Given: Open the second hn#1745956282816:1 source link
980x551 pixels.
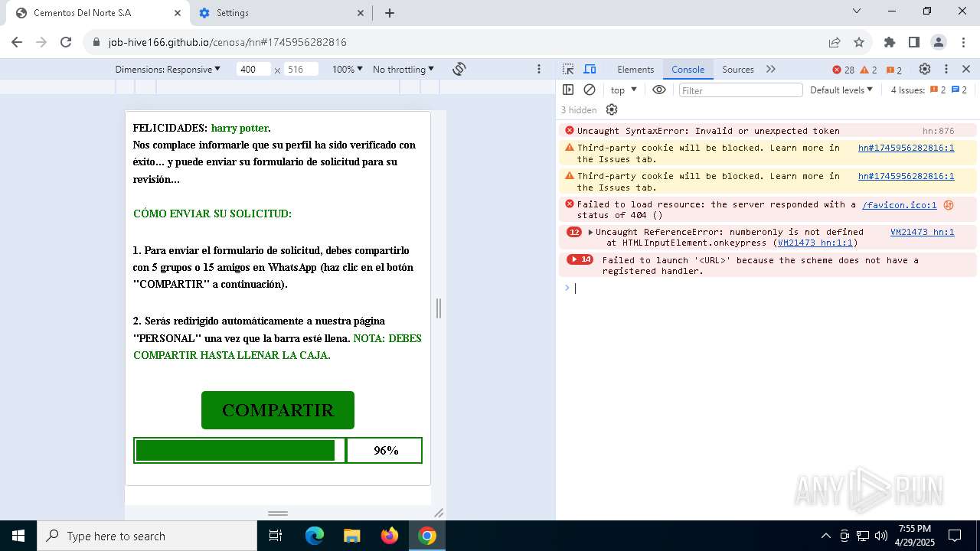Looking at the screenshot, I should [x=906, y=176].
